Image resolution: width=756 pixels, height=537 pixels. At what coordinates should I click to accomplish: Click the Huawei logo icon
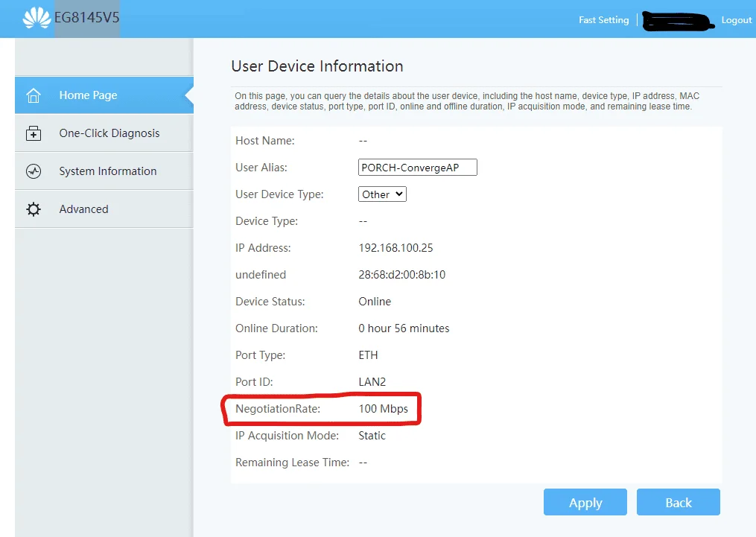click(x=36, y=19)
